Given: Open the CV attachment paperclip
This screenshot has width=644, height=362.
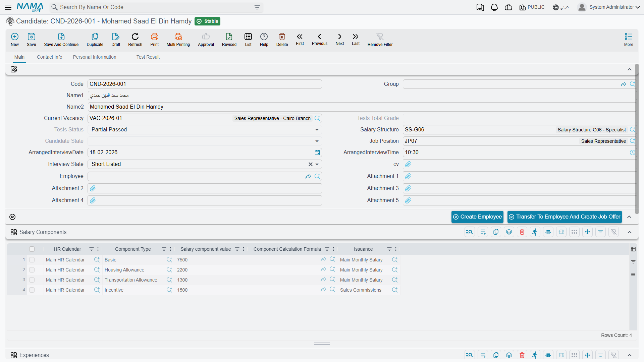Looking at the screenshot, I should (x=408, y=164).
